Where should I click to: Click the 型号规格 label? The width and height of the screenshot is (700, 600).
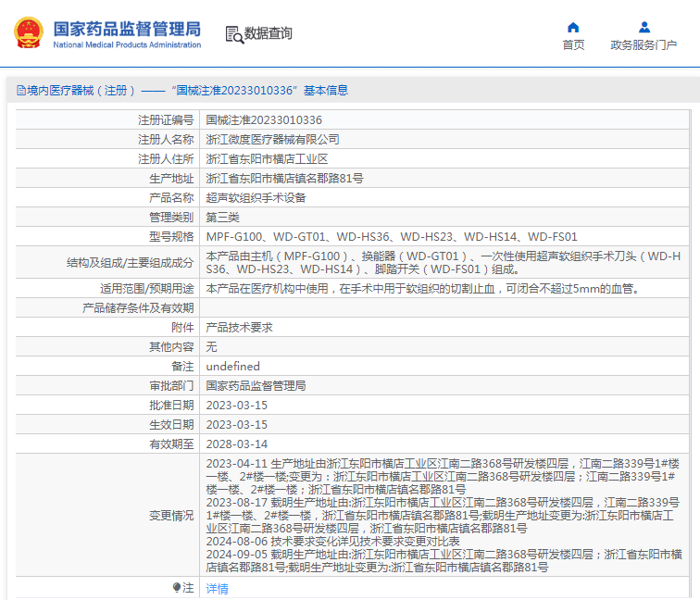[171, 237]
